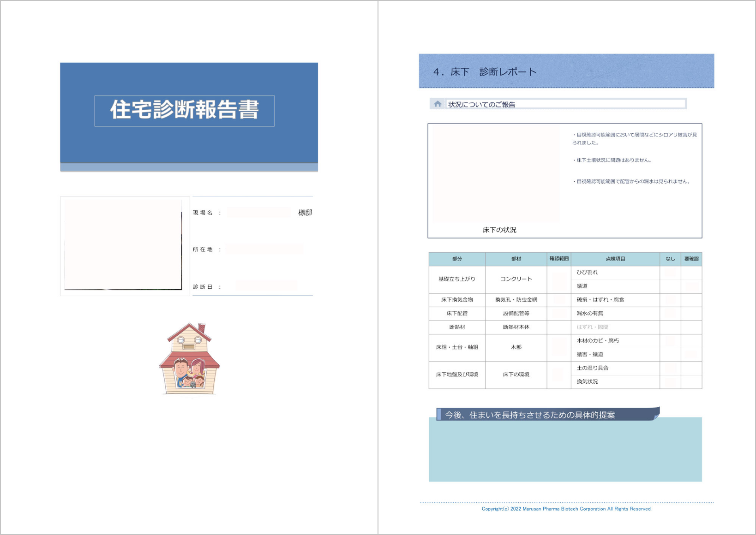Click the 床下換気金物 cell
The width and height of the screenshot is (756, 535).
coord(457,300)
